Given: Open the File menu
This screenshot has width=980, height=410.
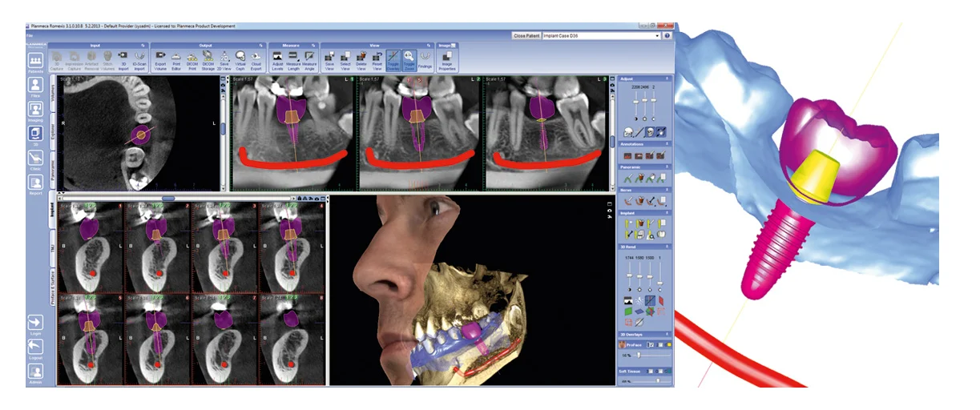Looking at the screenshot, I should point(30,36).
